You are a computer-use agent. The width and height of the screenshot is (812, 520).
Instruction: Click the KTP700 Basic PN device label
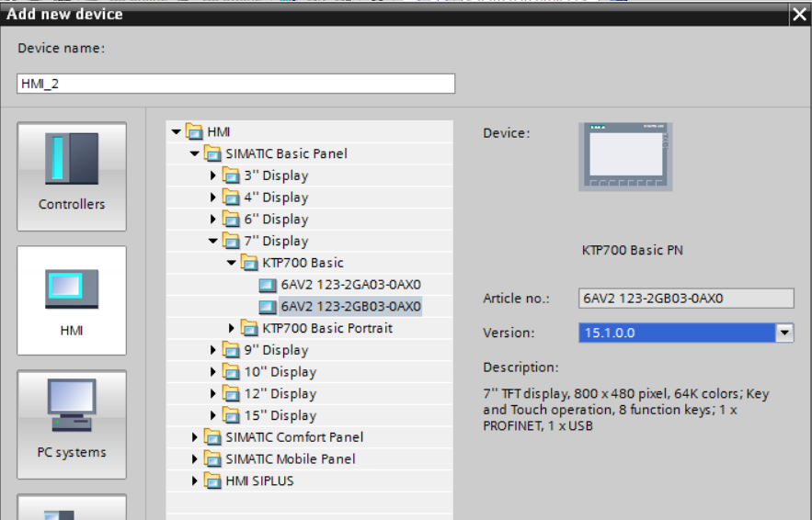[x=633, y=251]
